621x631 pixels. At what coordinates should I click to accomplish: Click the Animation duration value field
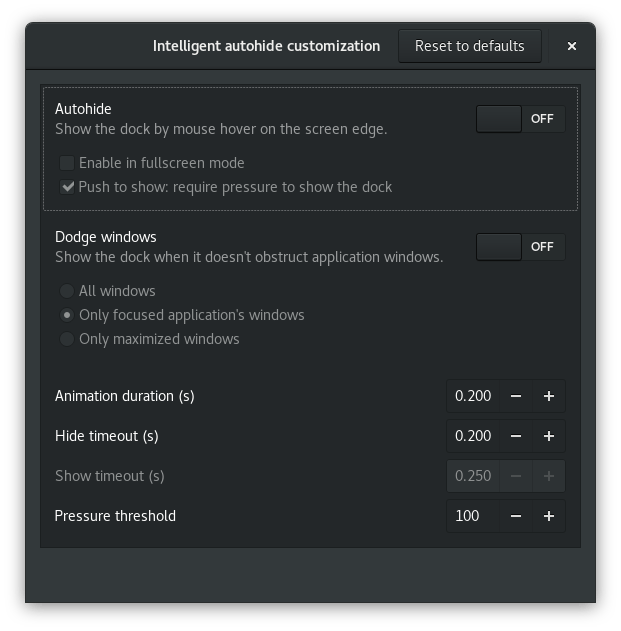(473, 396)
